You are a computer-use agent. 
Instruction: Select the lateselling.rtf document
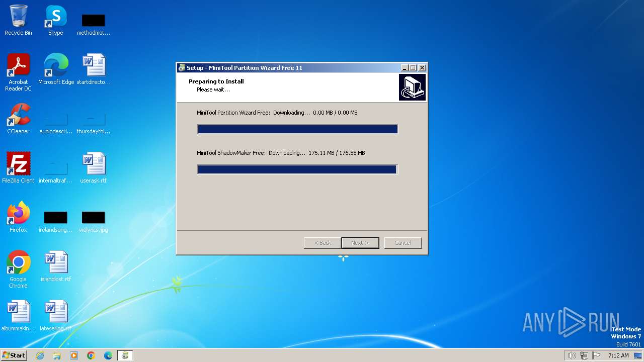56,316
